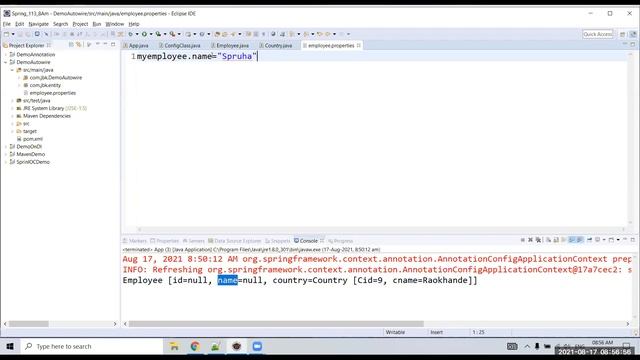Select com.jbk.DemoAutowire package
This screenshot has width=640, height=360.
point(53,78)
